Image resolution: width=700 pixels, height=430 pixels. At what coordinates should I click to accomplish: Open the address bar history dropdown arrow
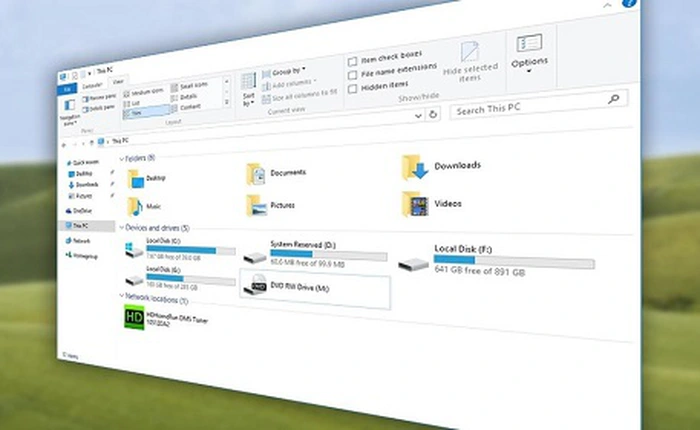(418, 116)
